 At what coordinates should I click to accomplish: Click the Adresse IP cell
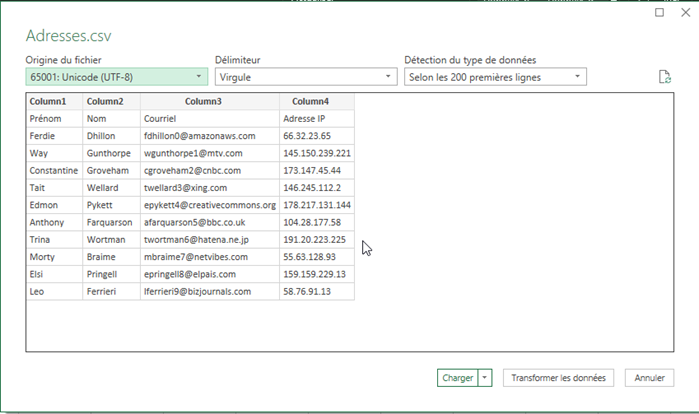point(317,119)
